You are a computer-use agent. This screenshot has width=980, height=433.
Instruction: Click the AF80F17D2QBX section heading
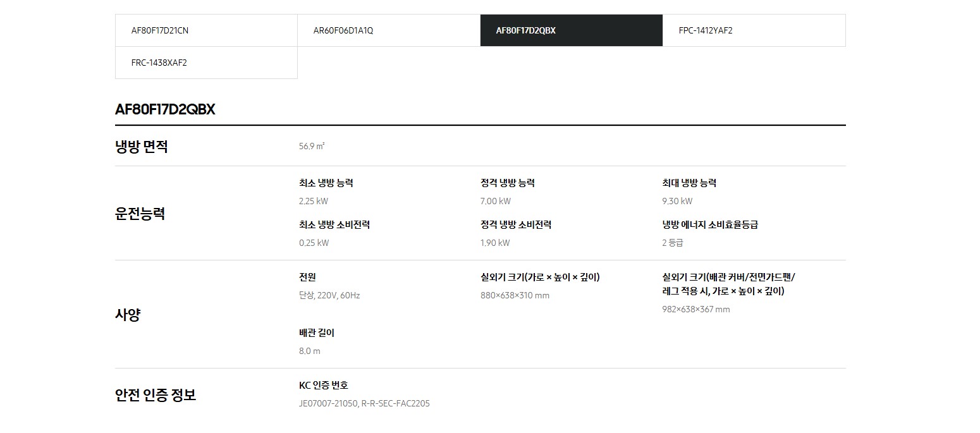(165, 109)
